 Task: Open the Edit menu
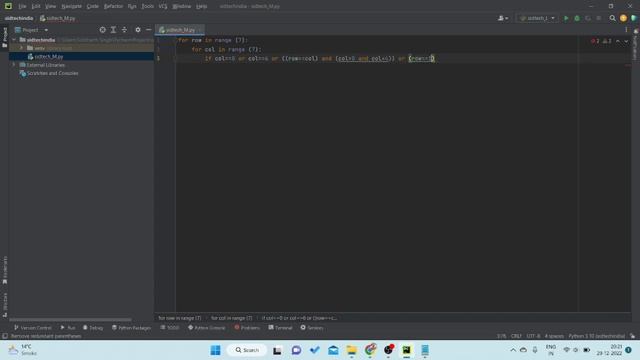[36, 6]
